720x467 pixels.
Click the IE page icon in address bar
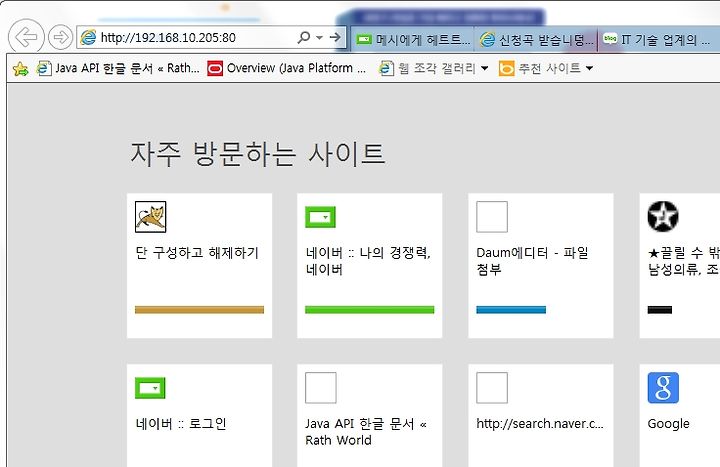coord(88,37)
